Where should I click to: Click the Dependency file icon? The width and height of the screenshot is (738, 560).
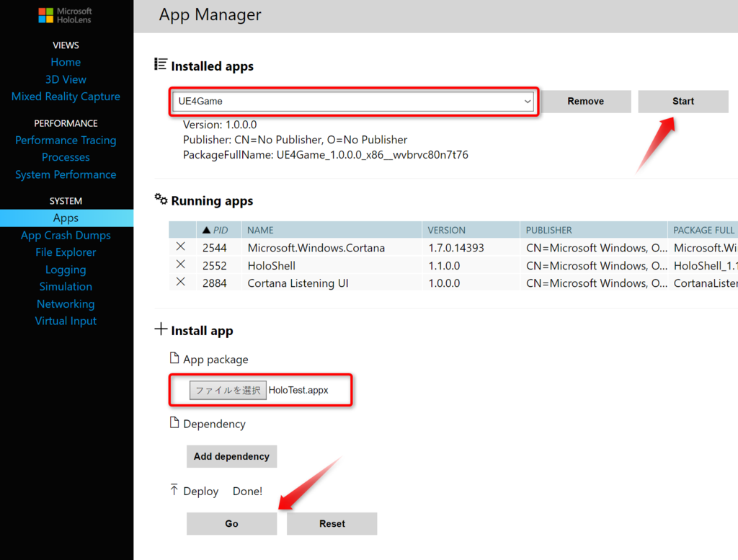(174, 422)
